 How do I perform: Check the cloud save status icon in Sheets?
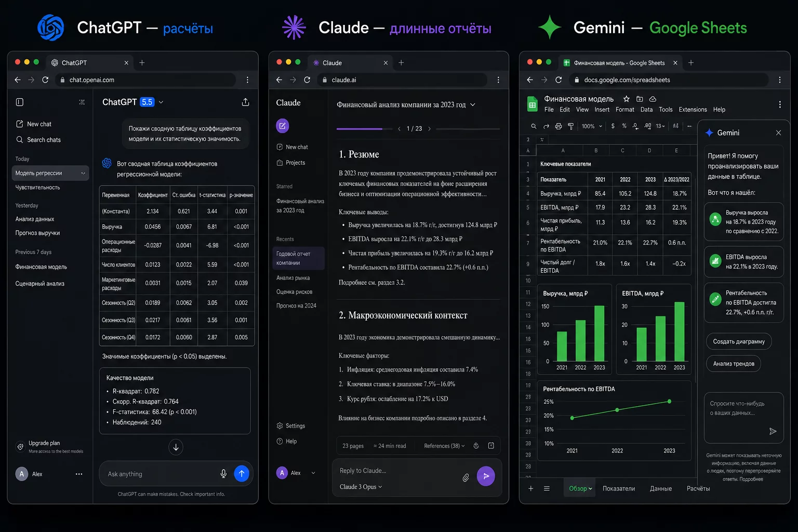pos(653,99)
